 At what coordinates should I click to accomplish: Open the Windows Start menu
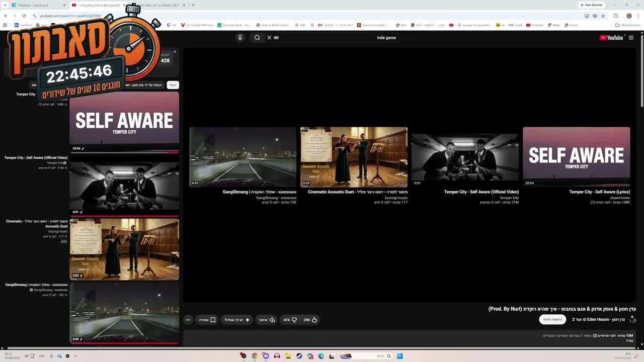coord(399,356)
